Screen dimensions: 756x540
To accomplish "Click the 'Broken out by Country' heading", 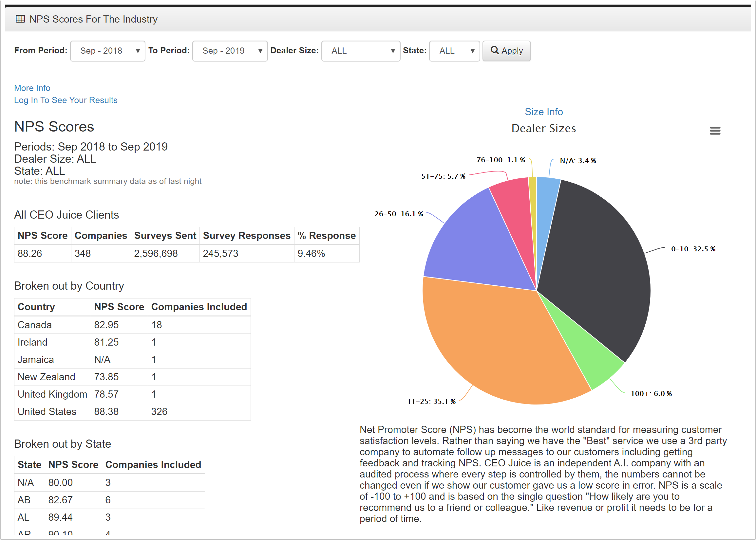I will [x=69, y=286].
